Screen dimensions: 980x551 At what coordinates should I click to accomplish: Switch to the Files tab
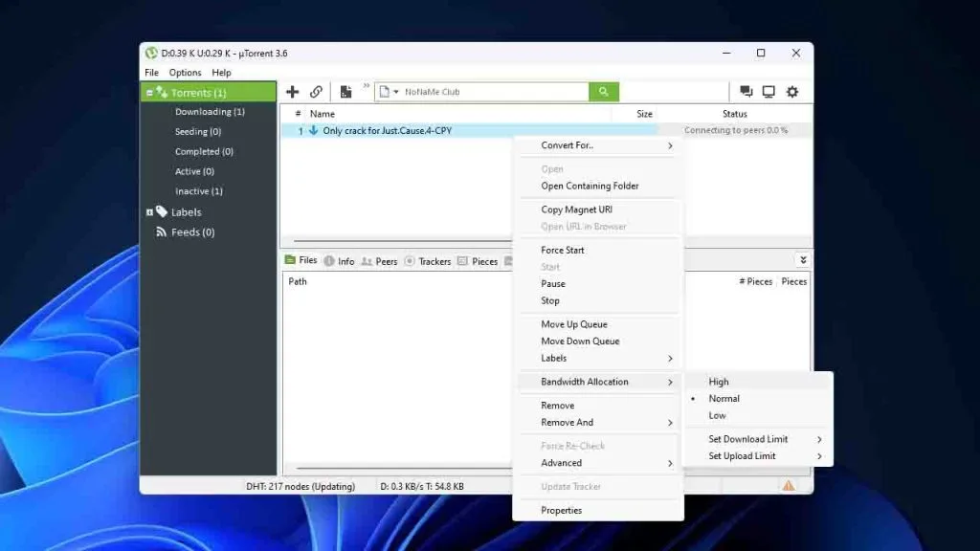tap(301, 260)
